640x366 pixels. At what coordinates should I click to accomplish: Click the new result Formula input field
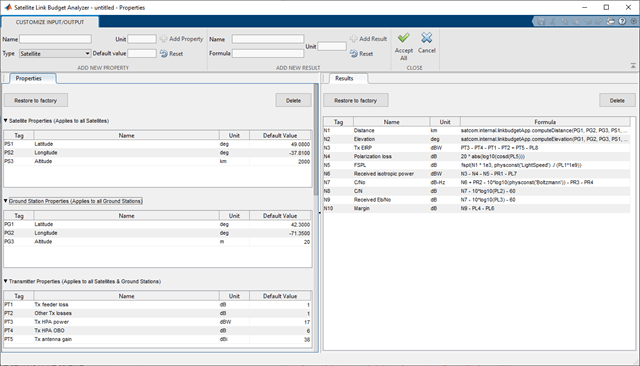268,53
